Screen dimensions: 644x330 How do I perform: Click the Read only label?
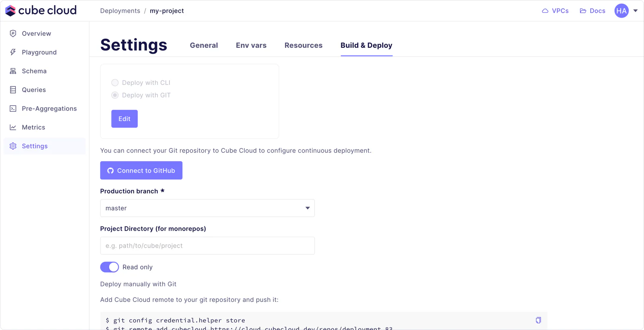tap(138, 267)
